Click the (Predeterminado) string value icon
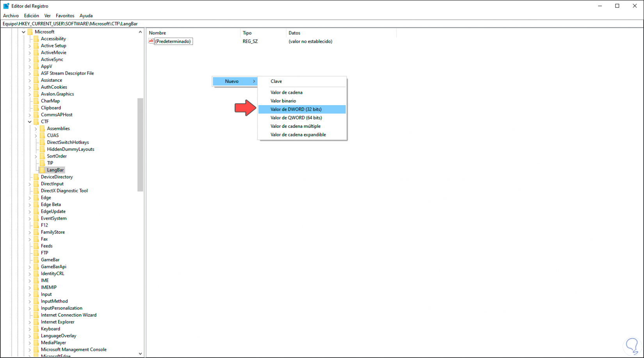This screenshot has width=644, height=358. click(151, 41)
